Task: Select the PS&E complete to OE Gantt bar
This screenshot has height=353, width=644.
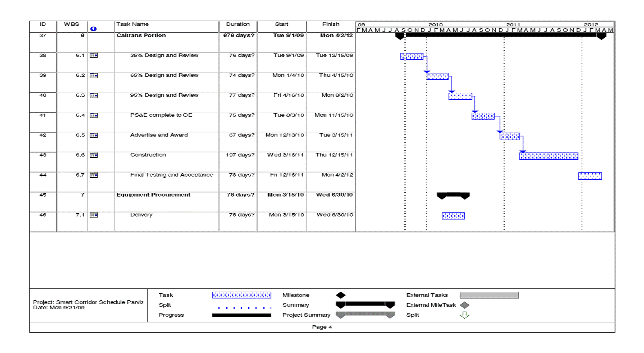Action: click(x=483, y=116)
